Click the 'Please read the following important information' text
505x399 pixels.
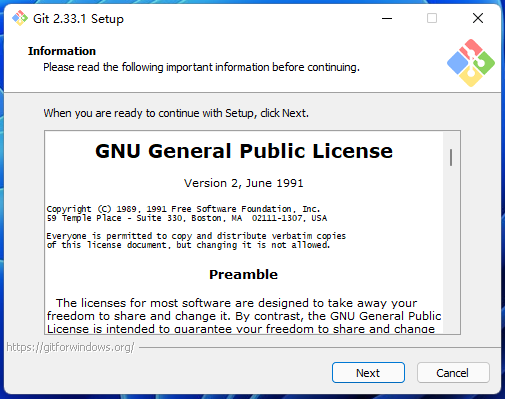pos(201,67)
